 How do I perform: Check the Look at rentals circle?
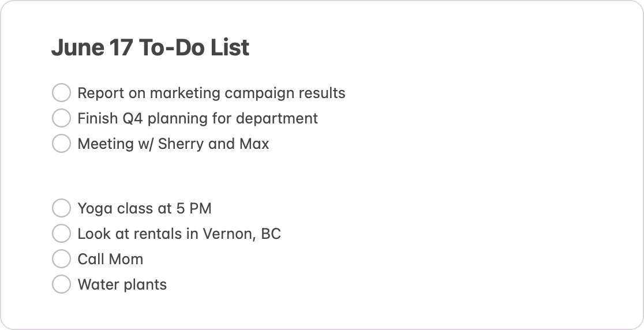click(61, 234)
